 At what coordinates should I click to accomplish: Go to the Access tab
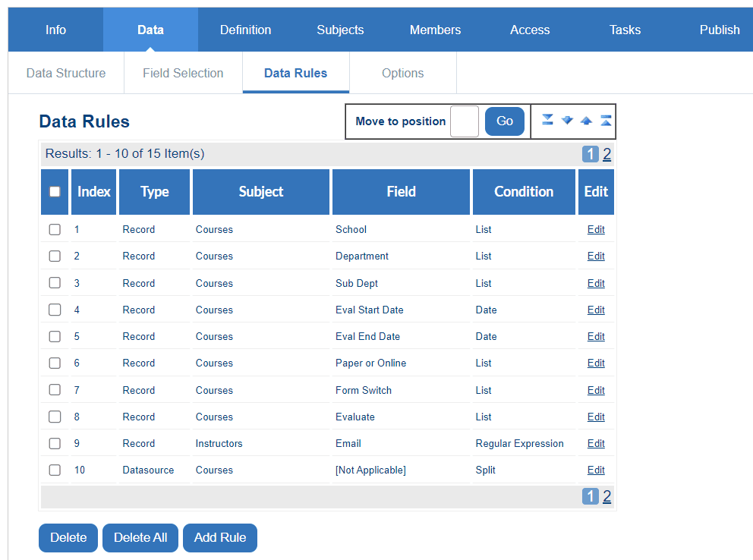click(x=530, y=30)
